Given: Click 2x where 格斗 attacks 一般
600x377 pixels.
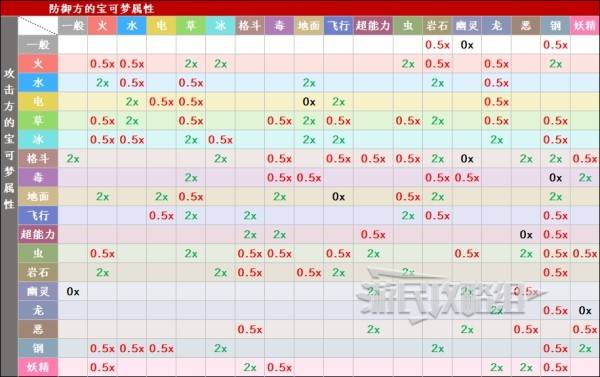Looking at the screenshot, I should pyautogui.click(x=73, y=159).
